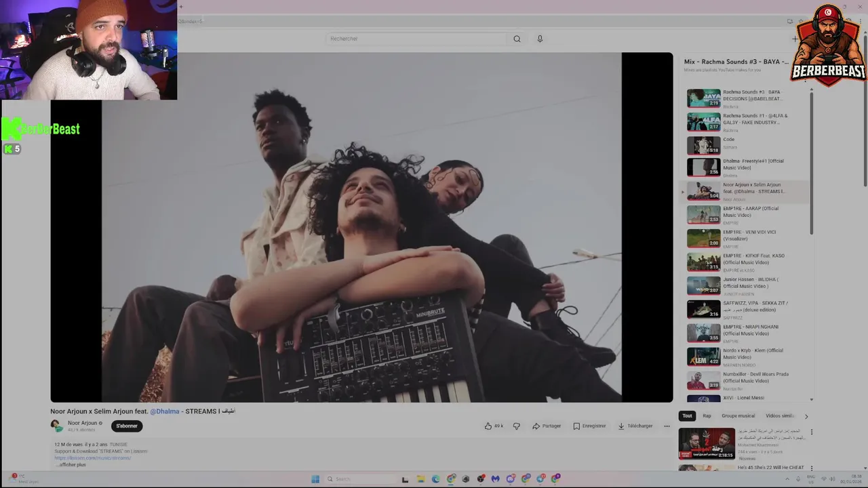The image size is (868, 488).
Task: Open a new browser tab with plus
Action: point(180,7)
